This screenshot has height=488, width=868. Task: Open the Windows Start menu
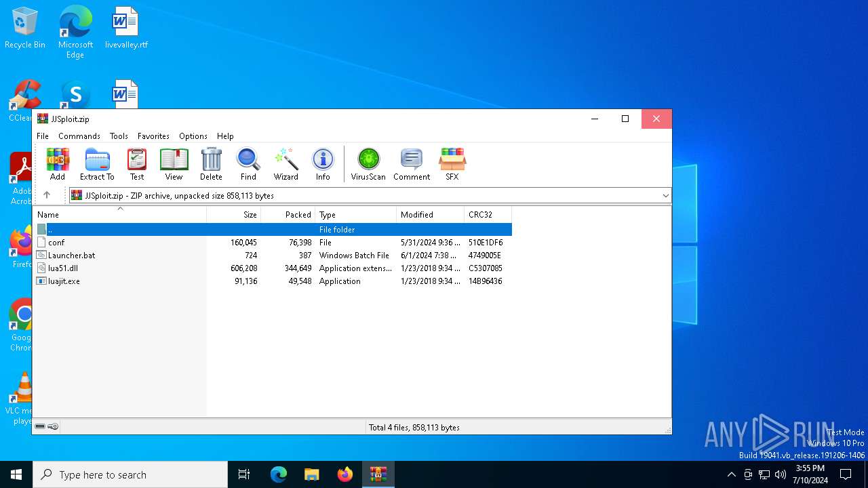[x=16, y=474]
